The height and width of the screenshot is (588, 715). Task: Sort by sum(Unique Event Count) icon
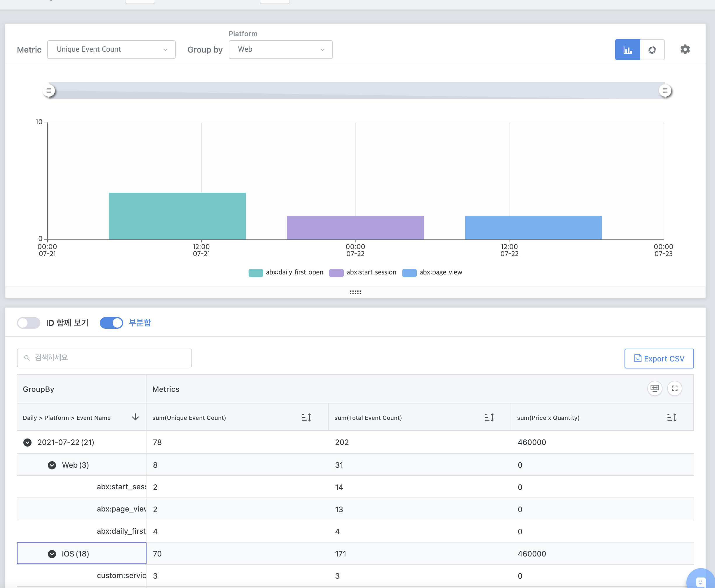pyautogui.click(x=307, y=417)
